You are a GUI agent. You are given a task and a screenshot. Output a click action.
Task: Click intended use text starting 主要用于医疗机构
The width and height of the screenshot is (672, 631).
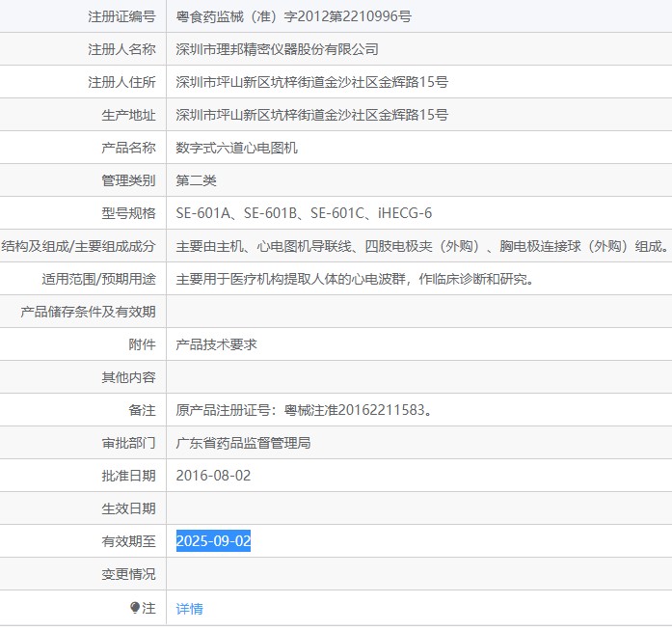coord(355,279)
